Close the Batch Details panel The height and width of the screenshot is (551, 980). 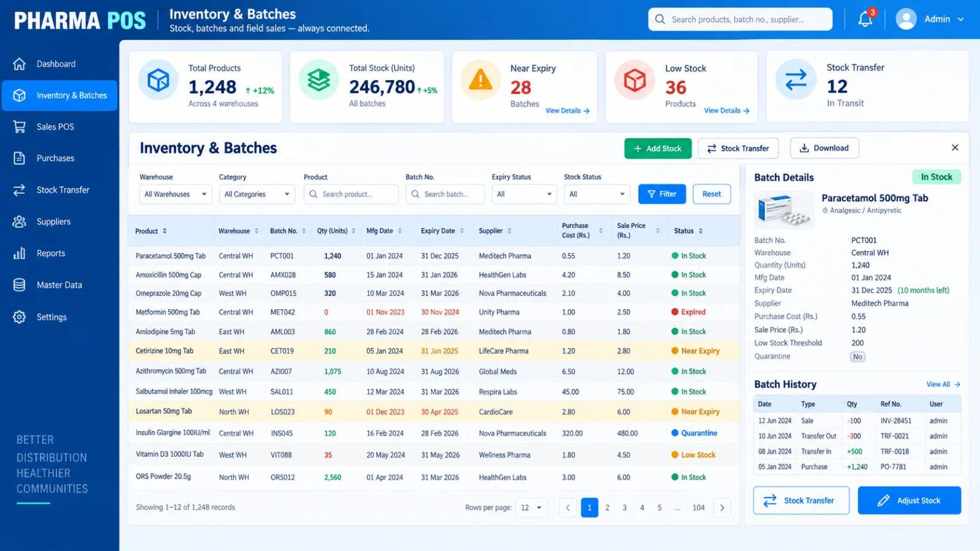click(x=955, y=148)
